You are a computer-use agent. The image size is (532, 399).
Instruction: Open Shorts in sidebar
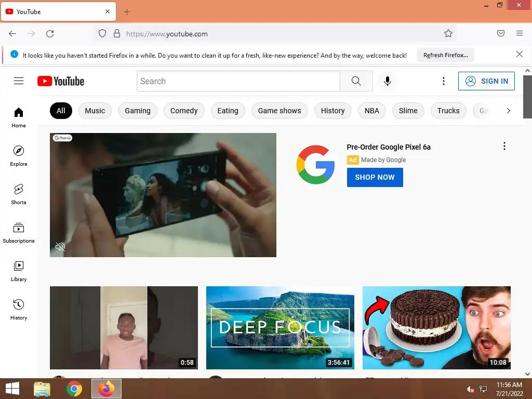19,194
